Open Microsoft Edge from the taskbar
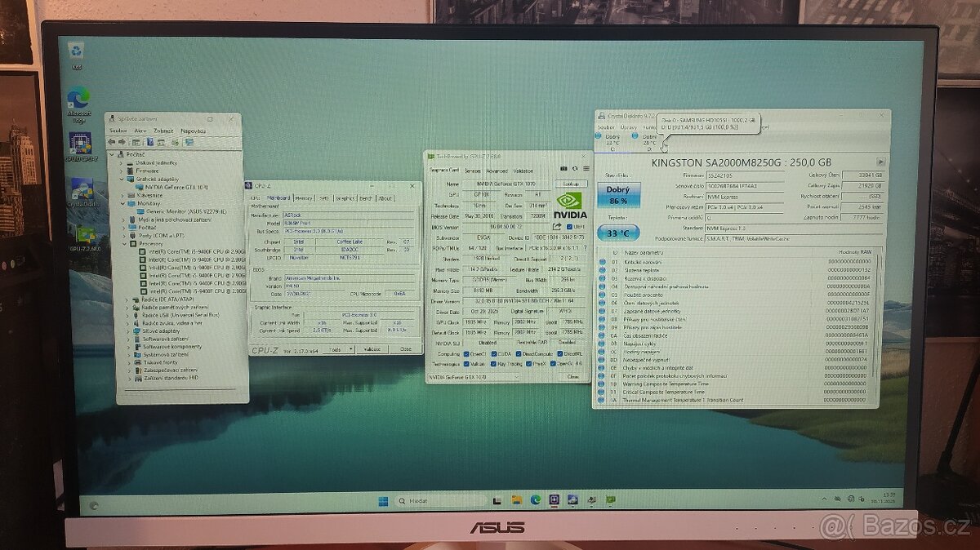 click(x=535, y=500)
